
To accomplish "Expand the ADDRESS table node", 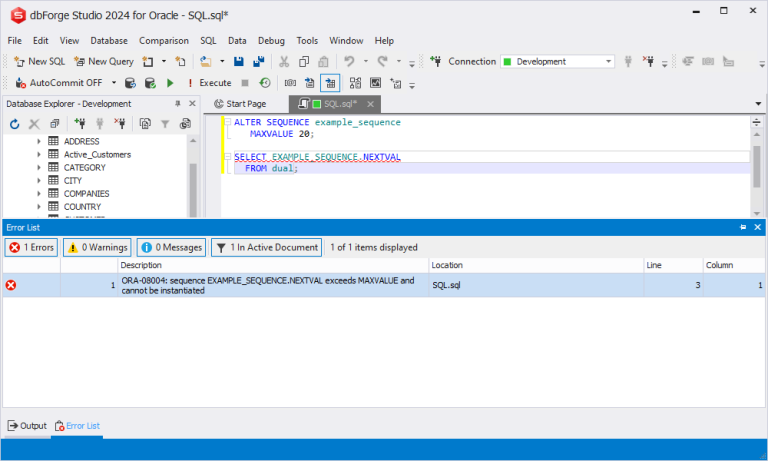I will [x=39, y=142].
